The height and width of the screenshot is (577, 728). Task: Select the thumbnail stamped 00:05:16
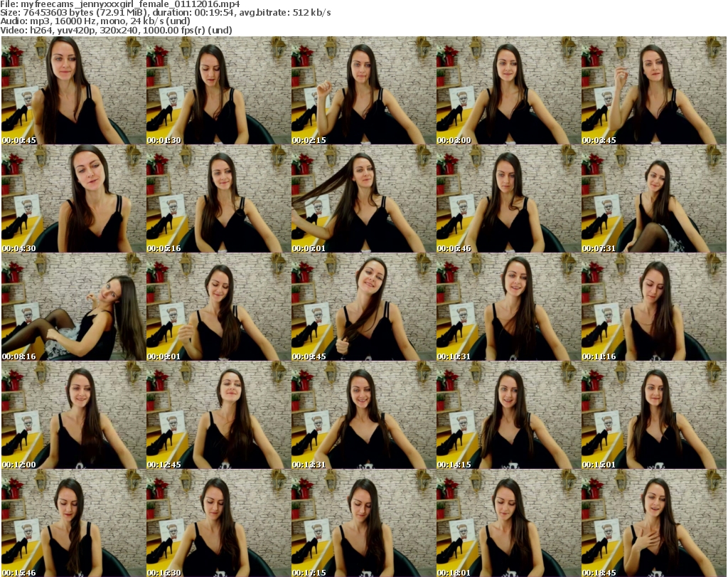pyautogui.click(x=218, y=198)
